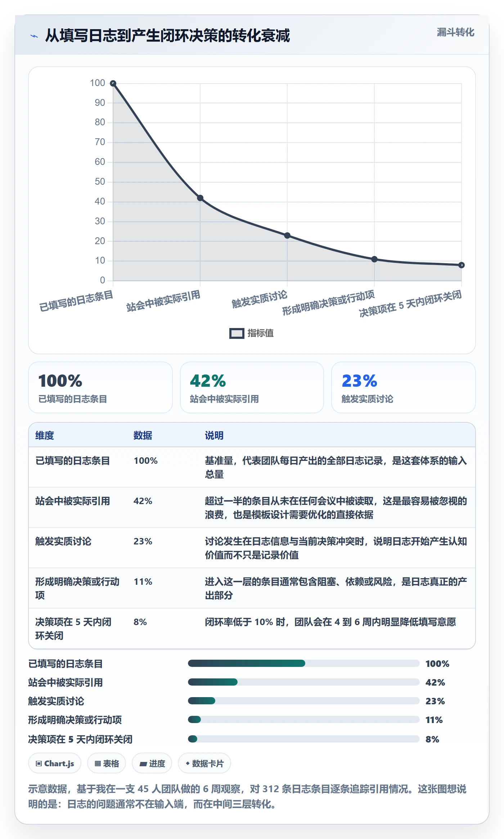This screenshot has width=504, height=839.
Task: Click the chart point at value 100
Action: (113, 84)
